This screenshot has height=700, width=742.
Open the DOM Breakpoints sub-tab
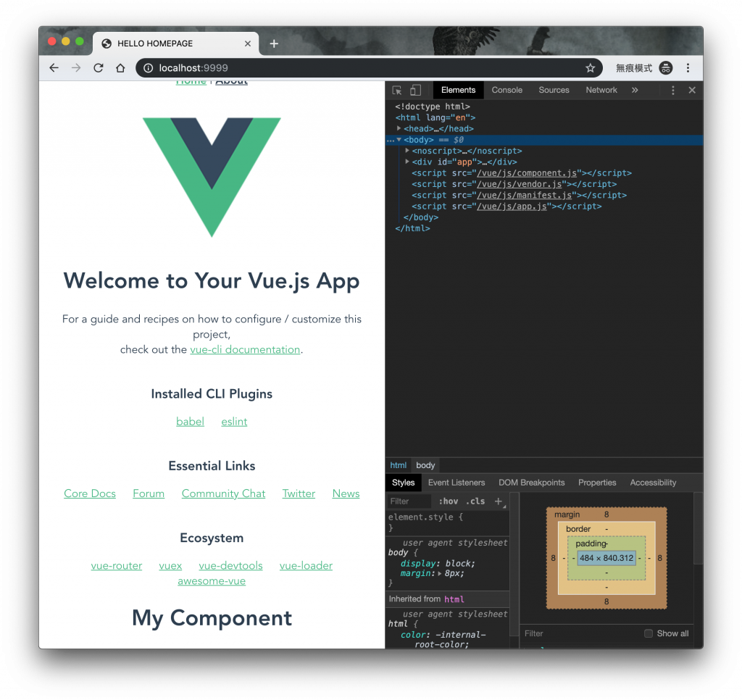(531, 483)
